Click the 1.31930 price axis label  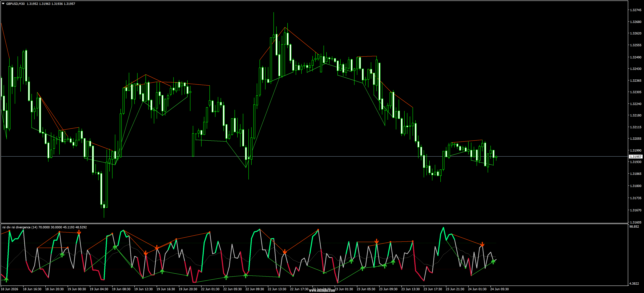[635, 162]
